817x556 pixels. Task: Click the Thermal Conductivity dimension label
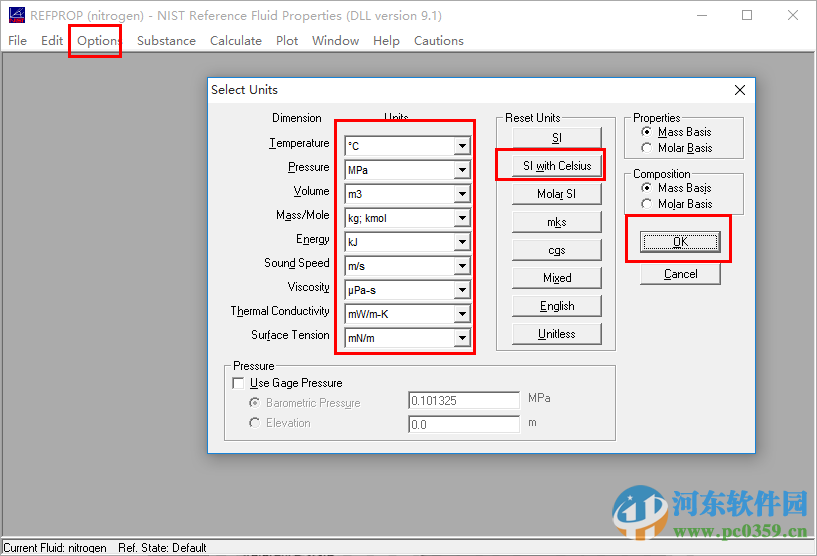(x=280, y=311)
